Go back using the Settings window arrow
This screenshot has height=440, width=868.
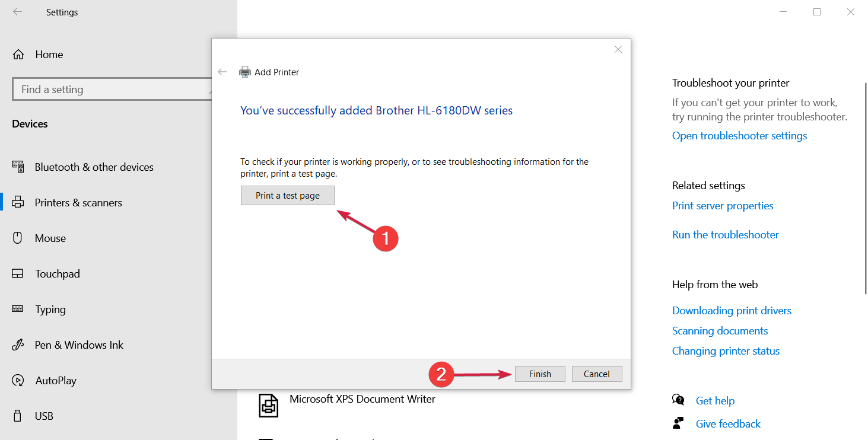click(18, 12)
